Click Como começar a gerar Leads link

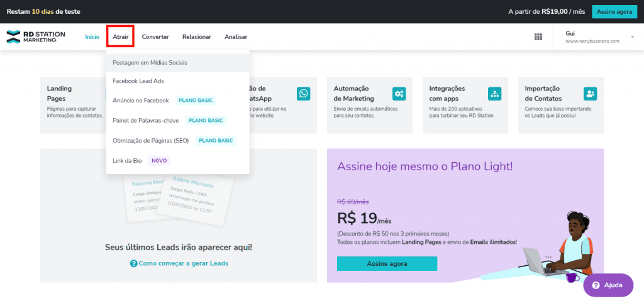coord(183,263)
